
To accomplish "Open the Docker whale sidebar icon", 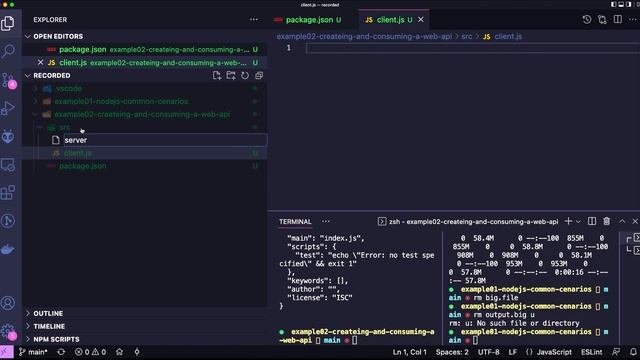I will tap(8, 249).
